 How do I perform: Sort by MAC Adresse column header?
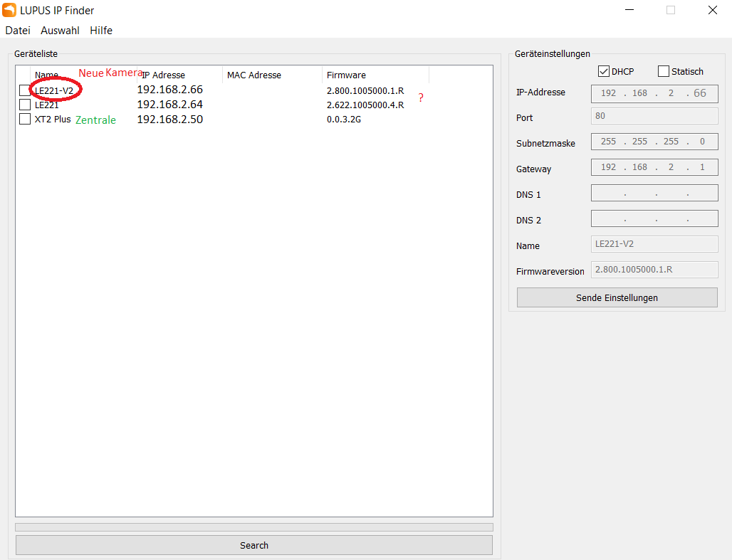pos(272,75)
